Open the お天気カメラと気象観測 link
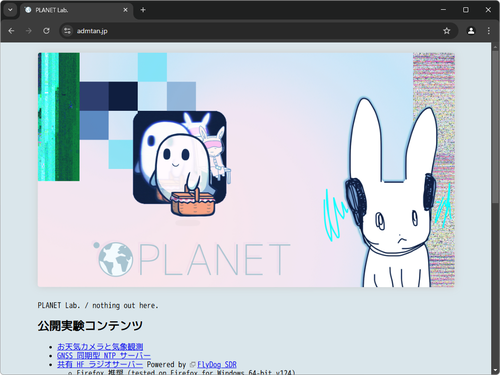500x375 pixels. (x=100, y=347)
